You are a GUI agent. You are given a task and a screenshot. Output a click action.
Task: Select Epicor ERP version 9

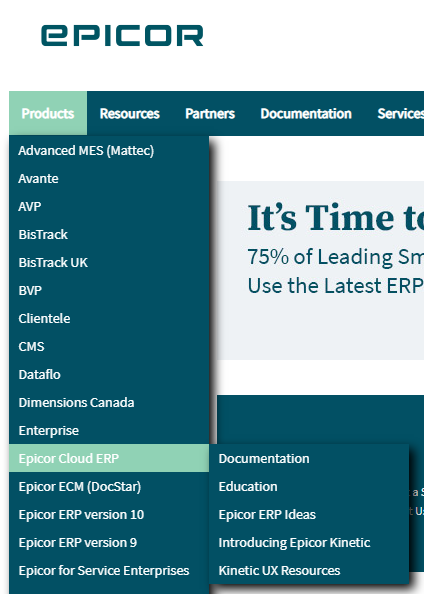109,542
